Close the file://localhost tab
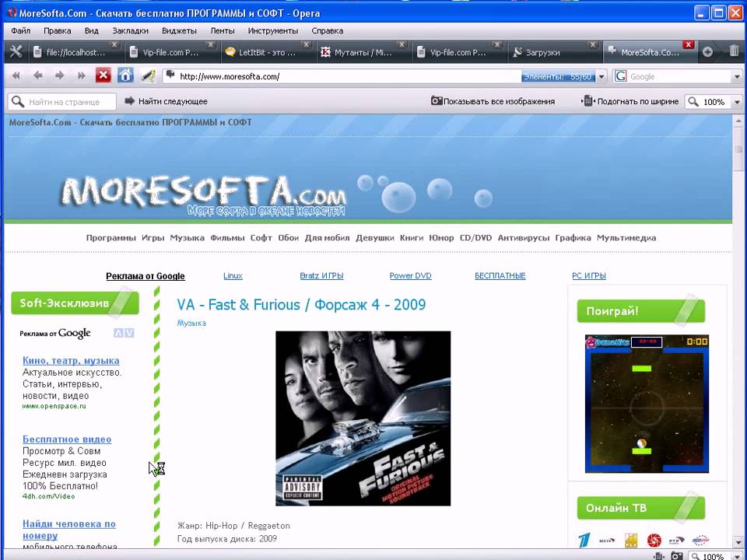This screenshot has width=747, height=560. point(114,45)
